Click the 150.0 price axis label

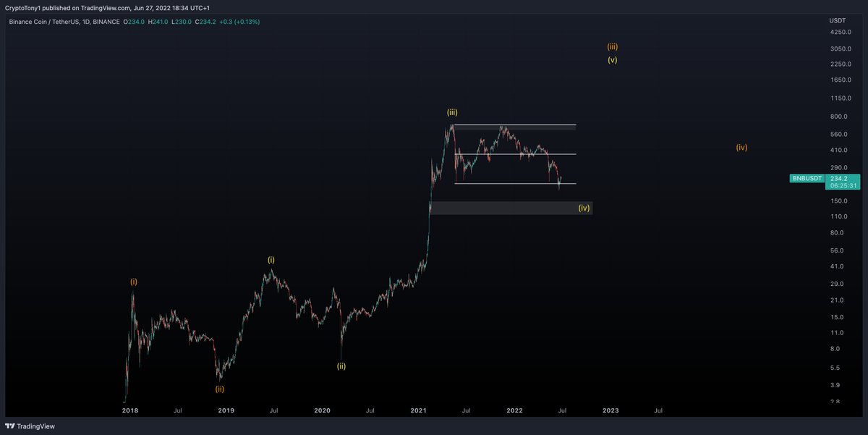pyautogui.click(x=839, y=201)
